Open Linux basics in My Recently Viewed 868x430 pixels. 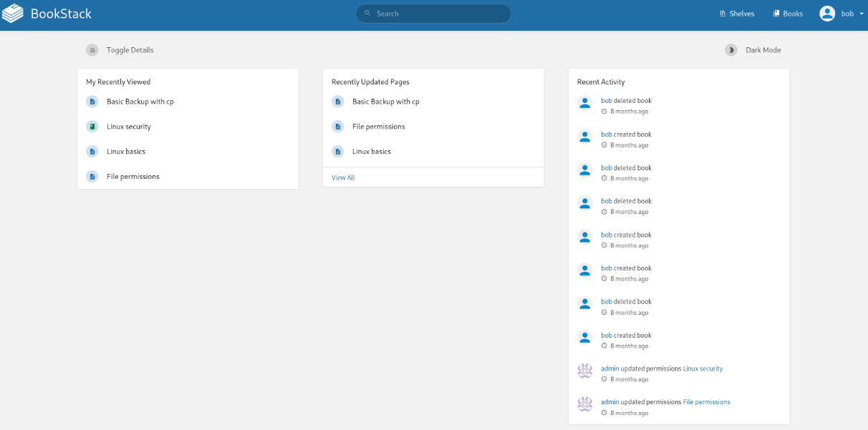tap(126, 152)
